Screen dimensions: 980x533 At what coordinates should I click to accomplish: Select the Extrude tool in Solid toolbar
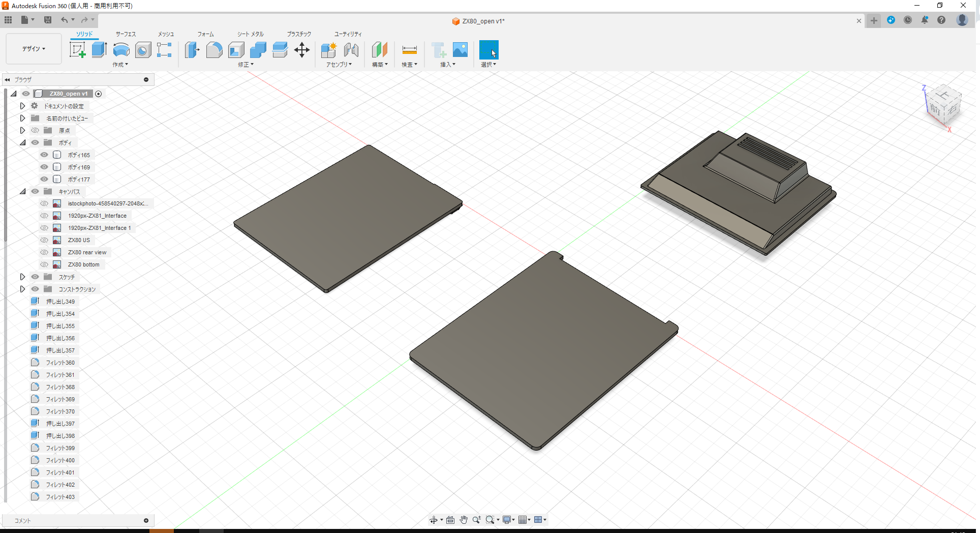(99, 49)
